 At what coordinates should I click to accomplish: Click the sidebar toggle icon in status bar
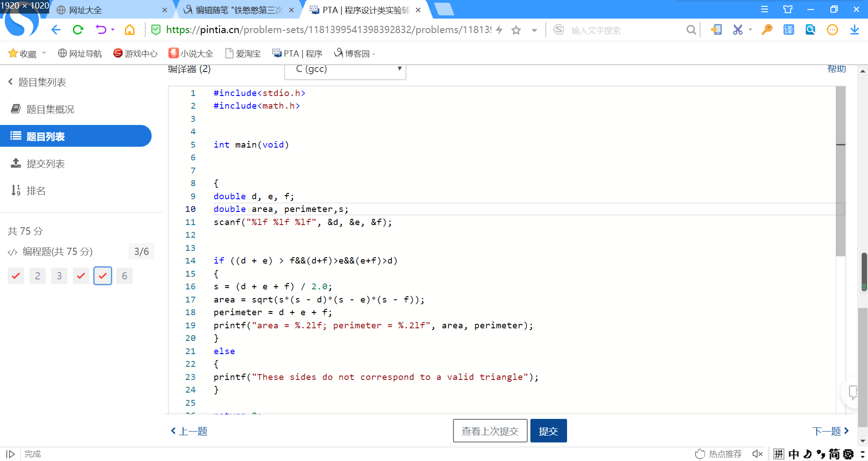tap(11, 454)
